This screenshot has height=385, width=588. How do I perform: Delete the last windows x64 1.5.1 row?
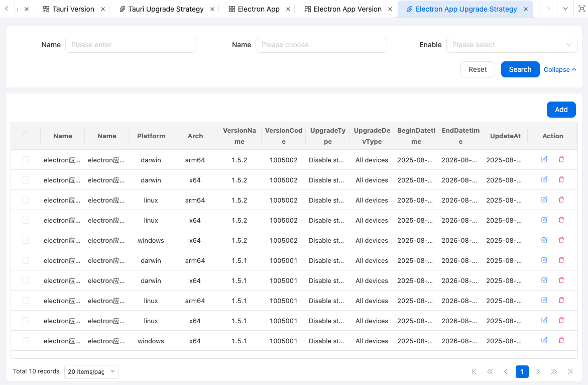click(x=561, y=340)
